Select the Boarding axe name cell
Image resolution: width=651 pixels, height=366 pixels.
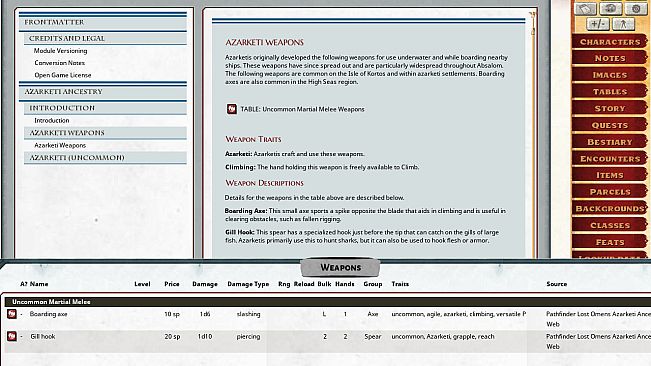tap(48, 314)
